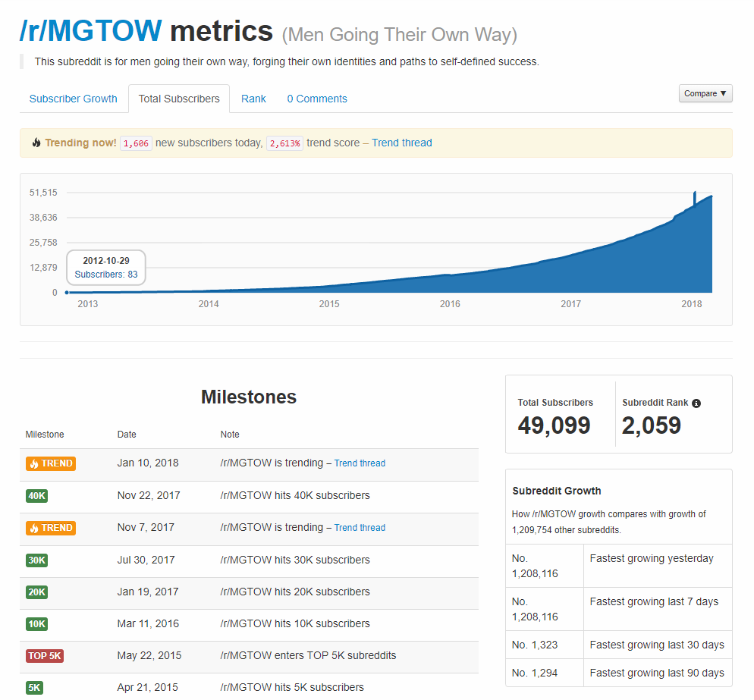Open the Trend thread link for Jan 10, 2018
754x700 pixels.
tap(360, 463)
